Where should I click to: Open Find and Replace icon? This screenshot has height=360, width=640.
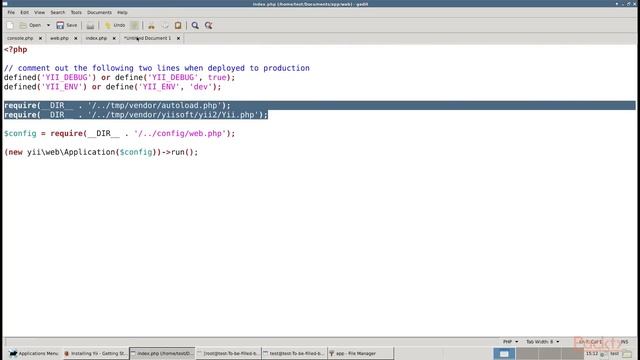(x=209, y=26)
